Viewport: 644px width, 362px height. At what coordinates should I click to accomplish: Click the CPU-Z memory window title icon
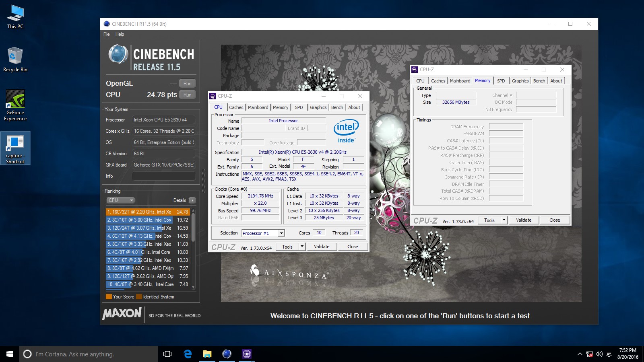click(x=415, y=70)
